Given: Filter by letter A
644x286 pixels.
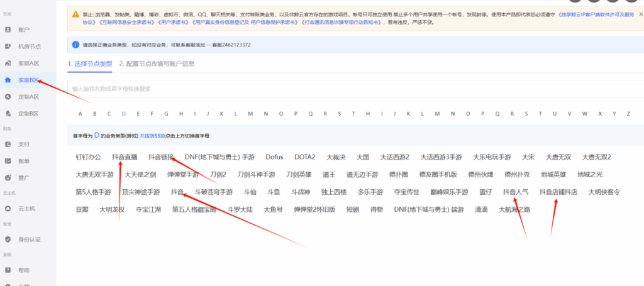Looking at the screenshot, I should (x=80, y=114).
